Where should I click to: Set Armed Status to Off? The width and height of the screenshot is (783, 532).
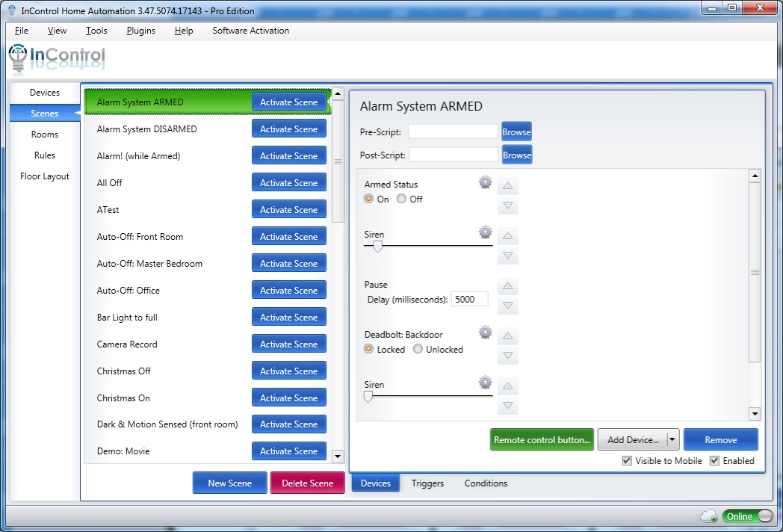(400, 199)
